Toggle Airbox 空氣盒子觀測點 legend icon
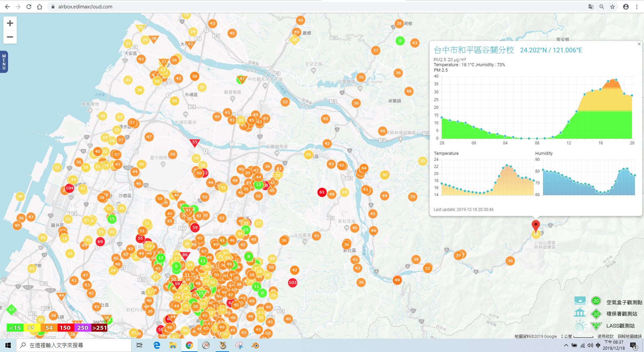This screenshot has height=352, width=644. click(580, 301)
